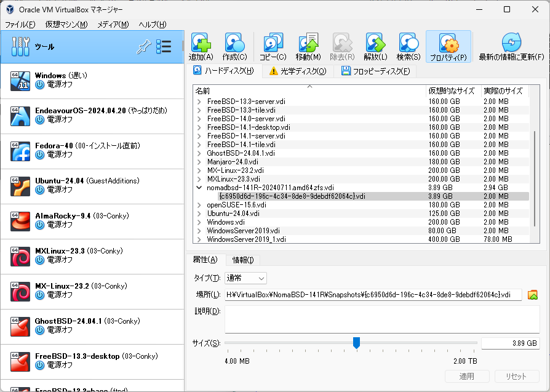Click the 追加(A) add disk toolbar icon
Screen dimensions: 550x392
point(201,43)
